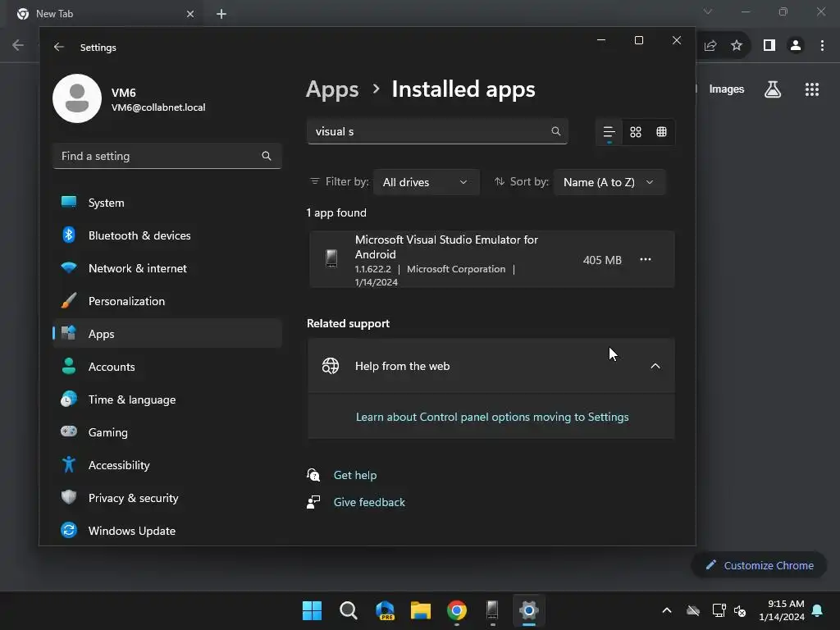
Task: Focus the Find a setting field
Action: (167, 156)
